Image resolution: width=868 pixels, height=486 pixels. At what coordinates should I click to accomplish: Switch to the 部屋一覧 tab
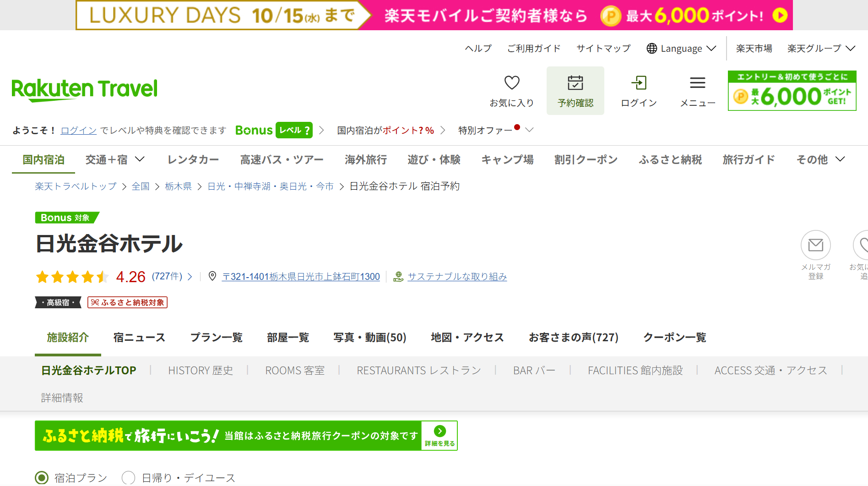[x=288, y=338]
